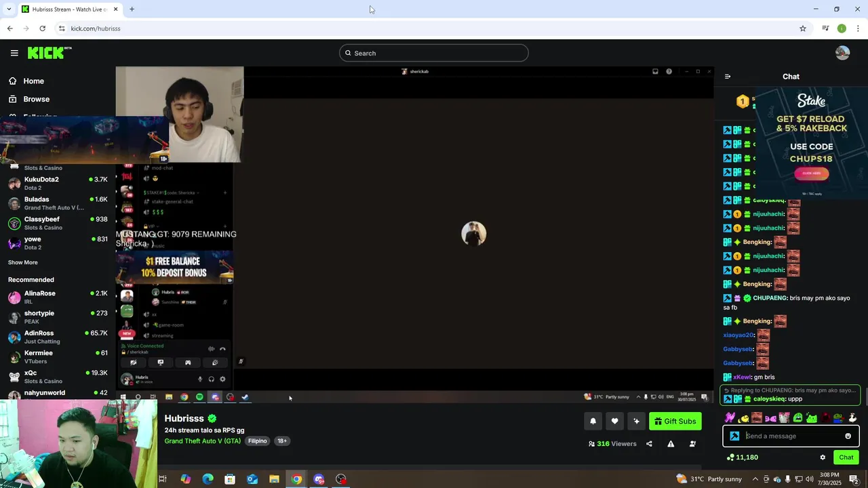The width and height of the screenshot is (868, 488).
Task: Open the Chrome tab search dropdown
Action: click(x=8, y=9)
